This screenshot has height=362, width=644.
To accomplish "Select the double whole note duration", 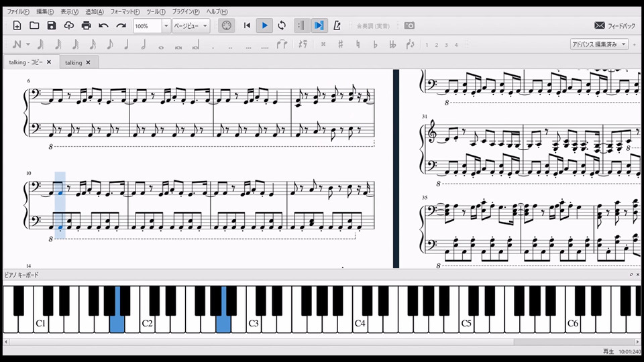I will pyautogui.click(x=178, y=47).
